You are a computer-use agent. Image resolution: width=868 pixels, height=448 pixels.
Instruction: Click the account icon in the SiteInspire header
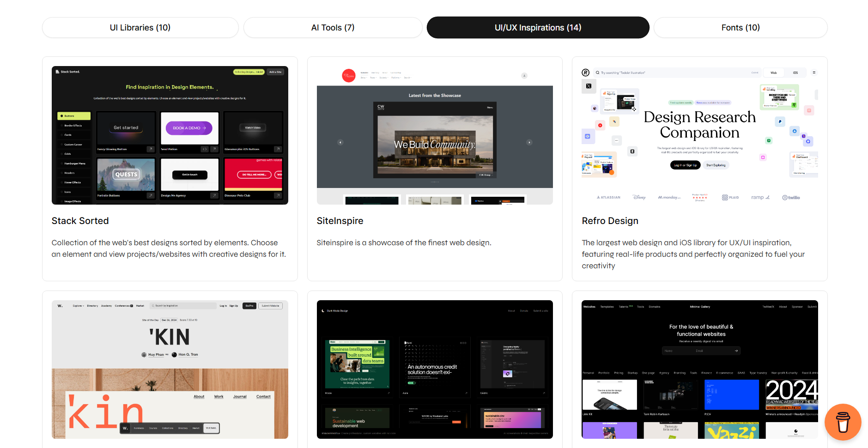[x=524, y=75]
